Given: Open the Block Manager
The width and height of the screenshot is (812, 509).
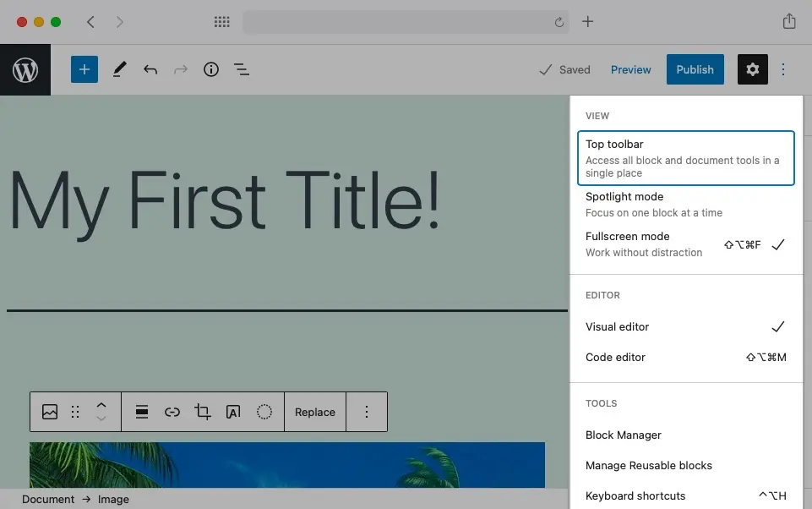Looking at the screenshot, I should [x=685, y=435].
